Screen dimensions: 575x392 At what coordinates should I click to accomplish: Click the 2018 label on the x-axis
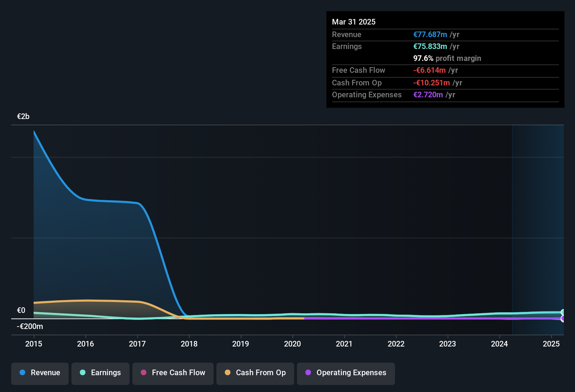coord(189,344)
